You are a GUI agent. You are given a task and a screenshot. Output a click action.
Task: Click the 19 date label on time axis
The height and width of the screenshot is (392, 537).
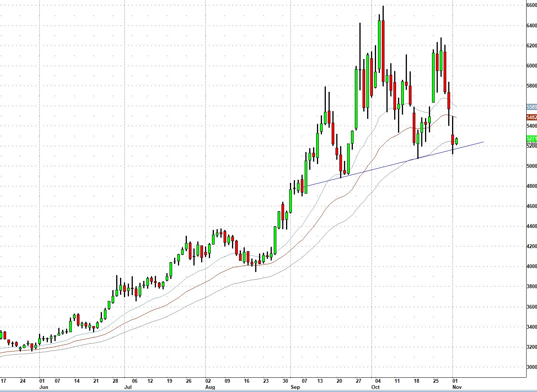point(169,381)
